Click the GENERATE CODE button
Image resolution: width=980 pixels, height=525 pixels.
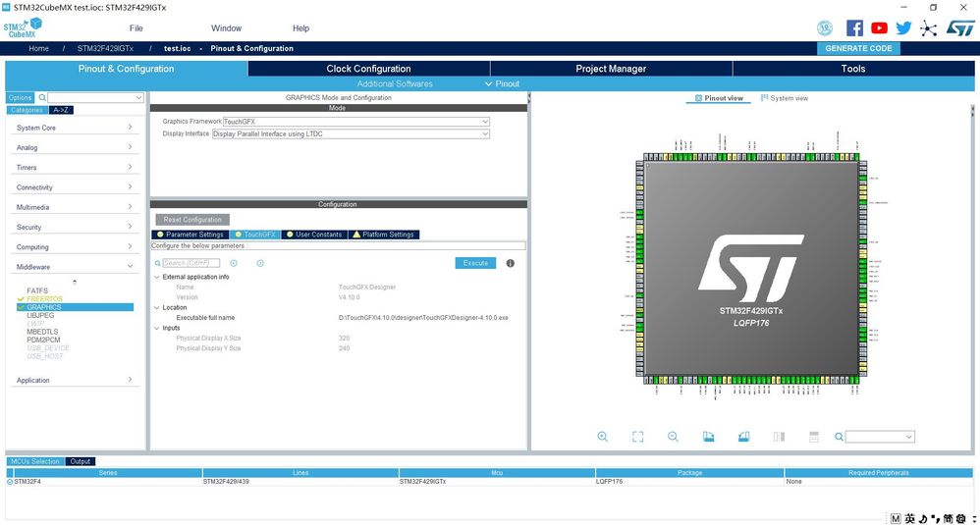(858, 48)
